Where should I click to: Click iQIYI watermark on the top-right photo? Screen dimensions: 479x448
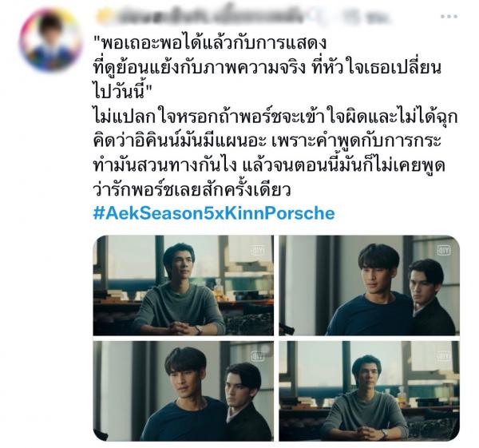pyautogui.click(x=444, y=250)
